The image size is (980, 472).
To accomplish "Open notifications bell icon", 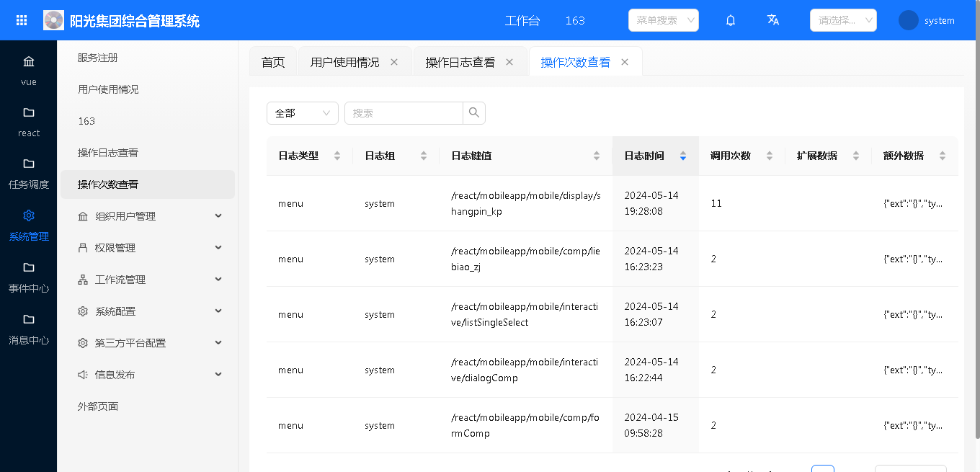I will [731, 20].
